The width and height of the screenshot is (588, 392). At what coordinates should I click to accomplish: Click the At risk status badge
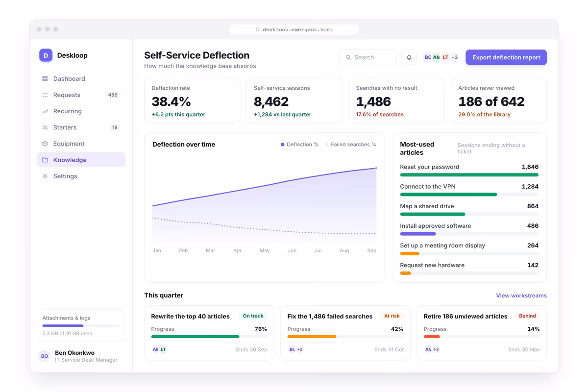(392, 316)
